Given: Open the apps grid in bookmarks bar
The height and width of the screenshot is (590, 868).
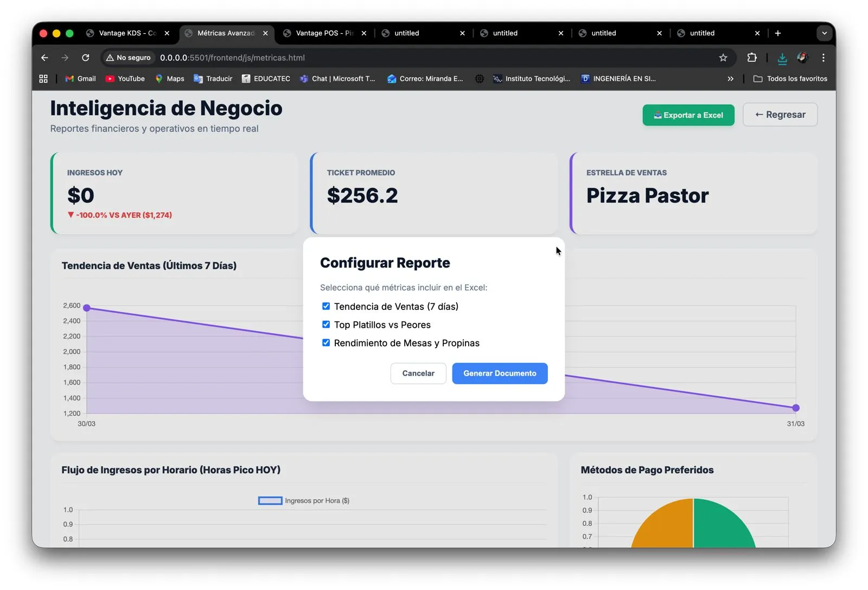Looking at the screenshot, I should (43, 79).
